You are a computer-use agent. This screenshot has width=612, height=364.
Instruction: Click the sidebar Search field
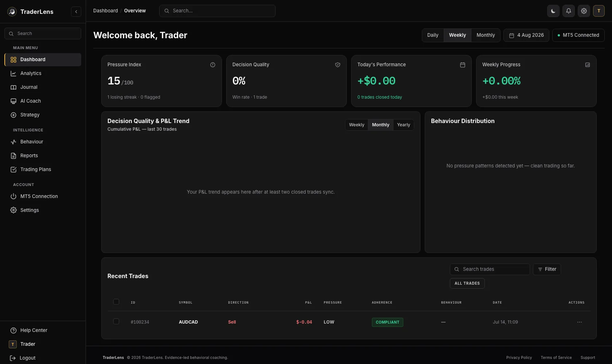coord(43,33)
